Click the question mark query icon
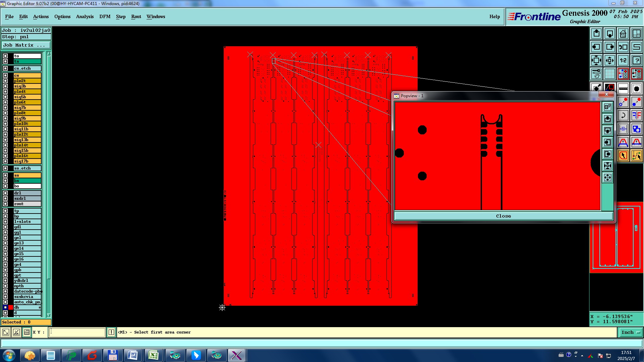The height and width of the screenshot is (362, 644). click(x=636, y=60)
